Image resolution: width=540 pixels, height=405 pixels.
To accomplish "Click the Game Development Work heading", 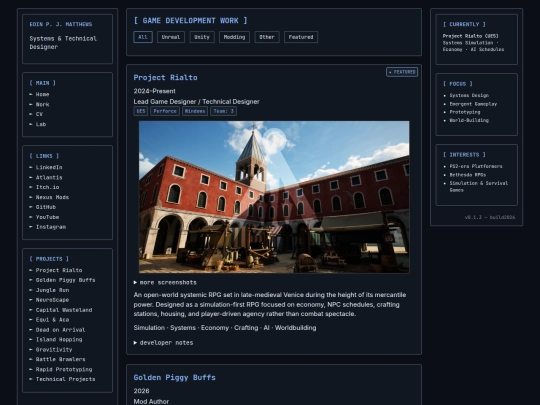I will 190,21.
